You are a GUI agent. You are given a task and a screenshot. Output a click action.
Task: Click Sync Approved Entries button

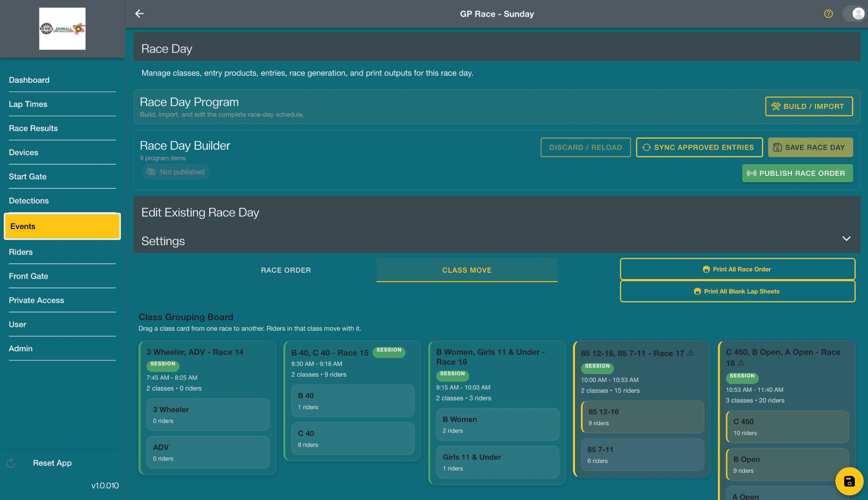pyautogui.click(x=699, y=147)
